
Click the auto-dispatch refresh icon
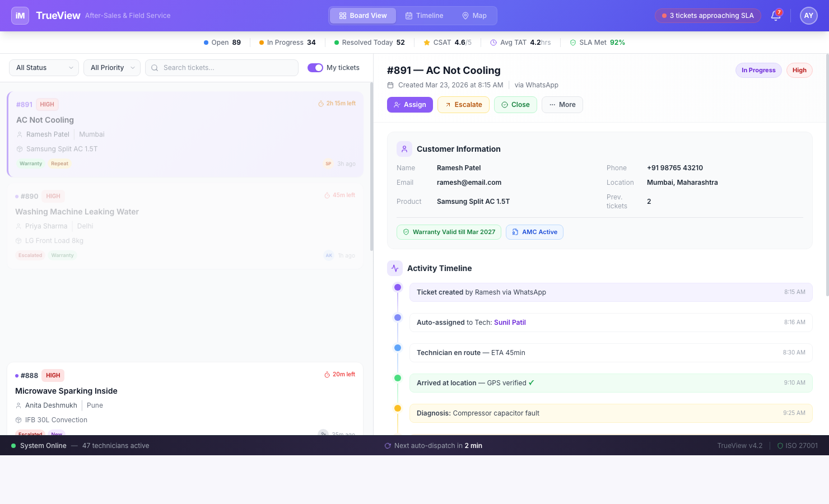(388, 445)
